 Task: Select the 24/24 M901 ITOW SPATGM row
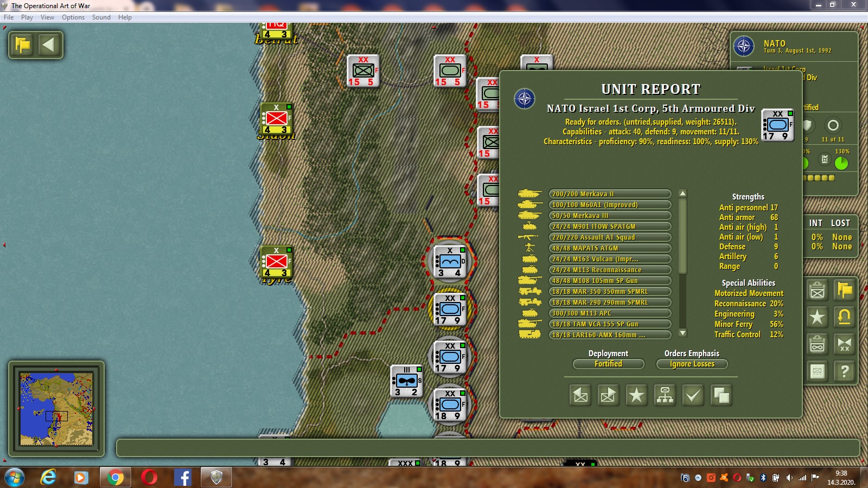tap(610, 226)
